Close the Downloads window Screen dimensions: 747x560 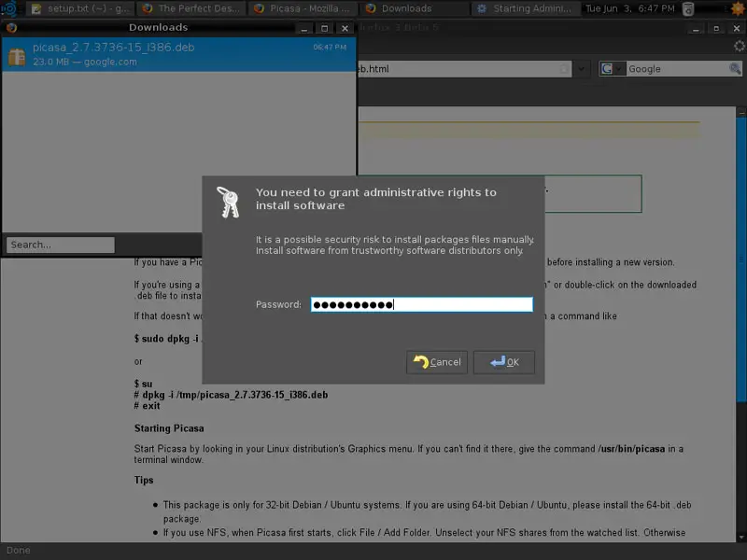345,29
